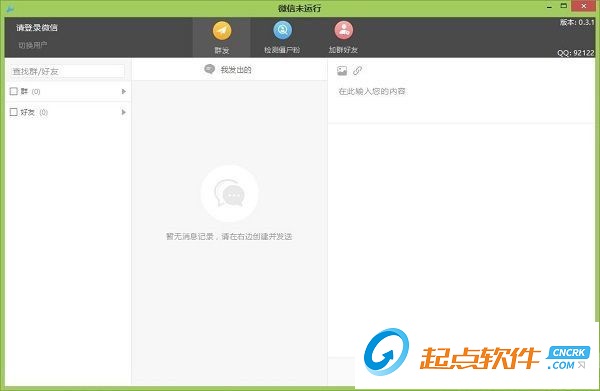The height and width of the screenshot is (391, 600).
Task: Click the chat bubble icon beside 我发出的
Action: click(x=209, y=69)
